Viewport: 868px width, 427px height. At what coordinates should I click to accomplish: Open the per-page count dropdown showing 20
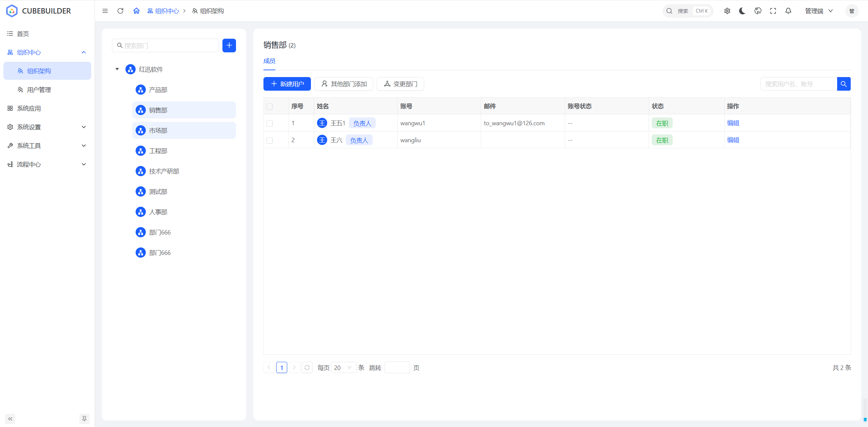[343, 368]
